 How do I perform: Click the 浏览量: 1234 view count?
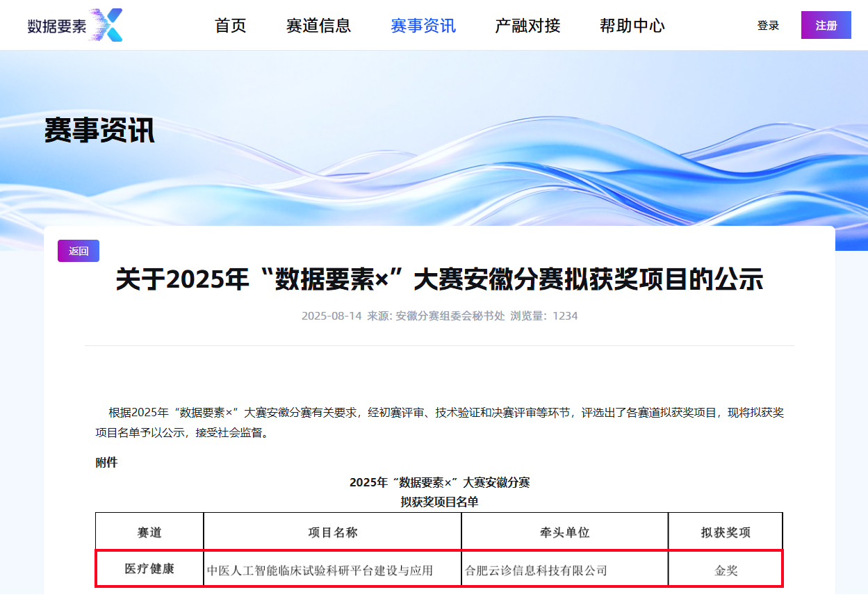(x=544, y=315)
